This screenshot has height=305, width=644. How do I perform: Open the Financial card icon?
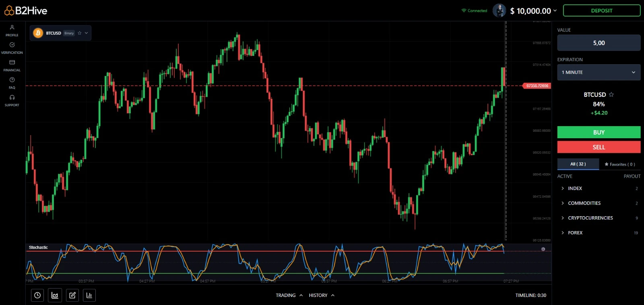pos(12,63)
